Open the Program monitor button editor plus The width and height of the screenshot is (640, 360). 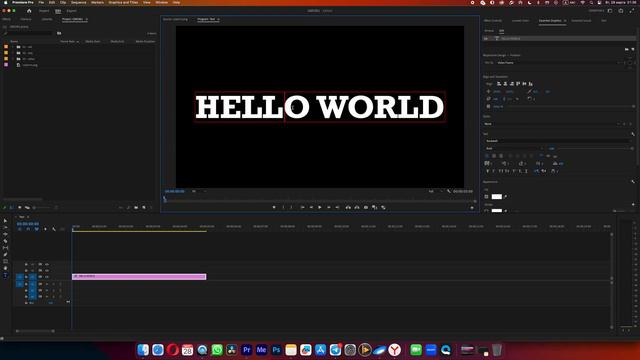472,207
